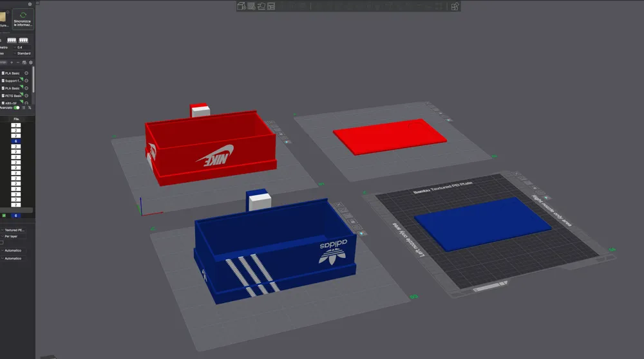Click the AMS icon next to the minus icon
The height and width of the screenshot is (359, 644).
pos(24,62)
